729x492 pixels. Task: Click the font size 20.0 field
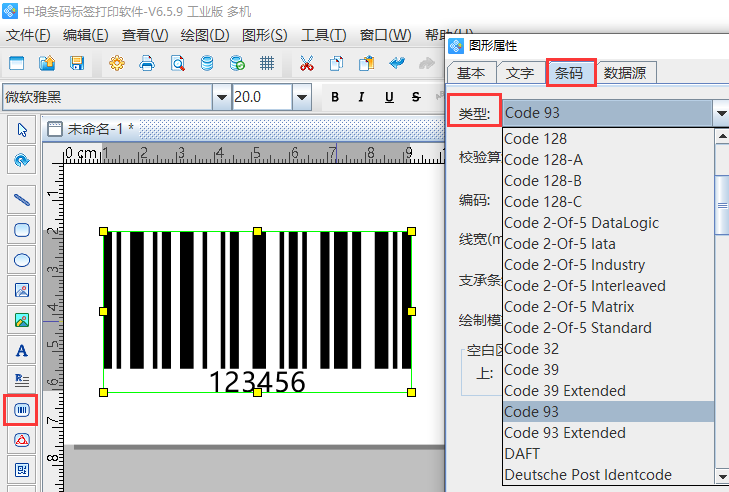coord(262,97)
